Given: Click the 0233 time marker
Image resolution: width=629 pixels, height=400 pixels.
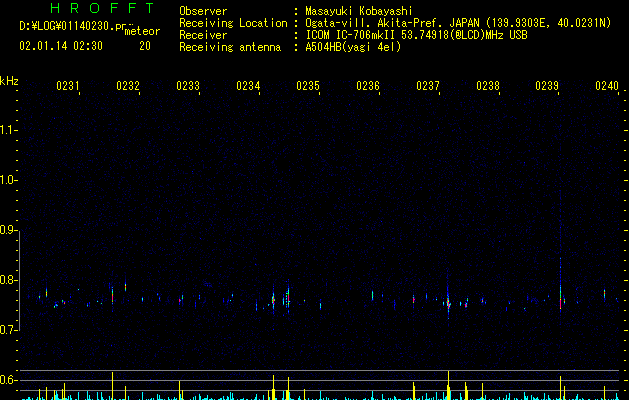Looking at the screenshot, I should tap(188, 85).
